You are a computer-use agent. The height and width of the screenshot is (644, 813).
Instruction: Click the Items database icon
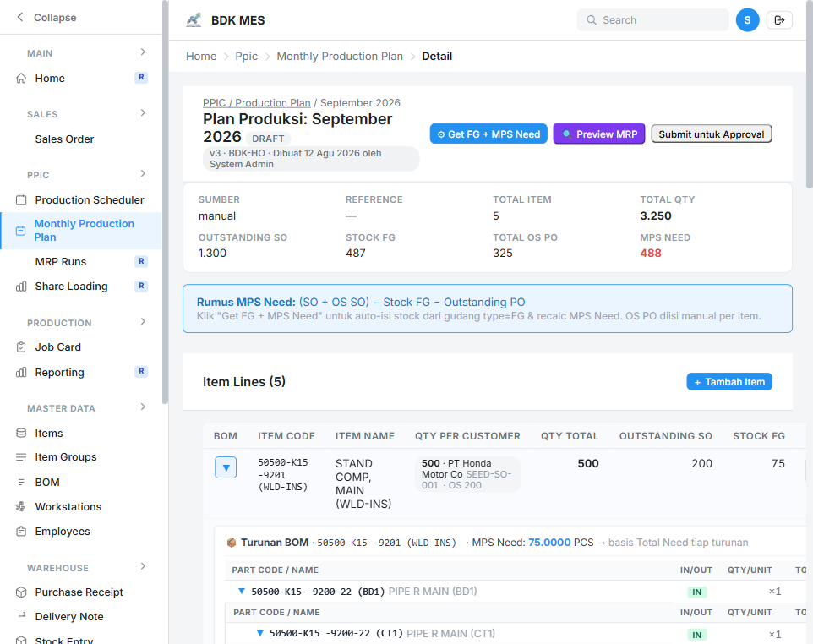[21, 433]
